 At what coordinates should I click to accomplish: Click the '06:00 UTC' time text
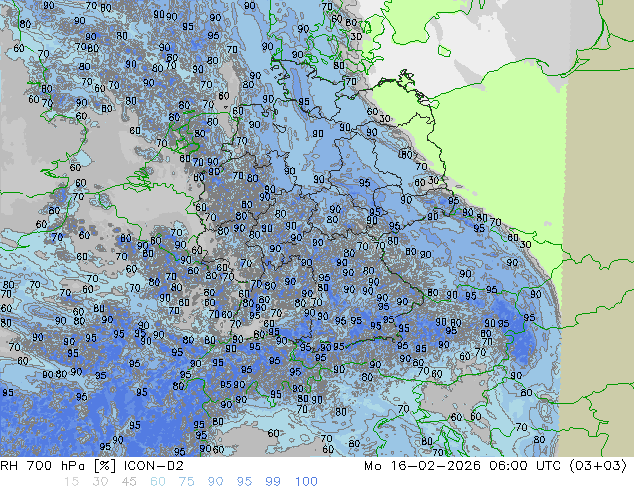(x=525, y=466)
